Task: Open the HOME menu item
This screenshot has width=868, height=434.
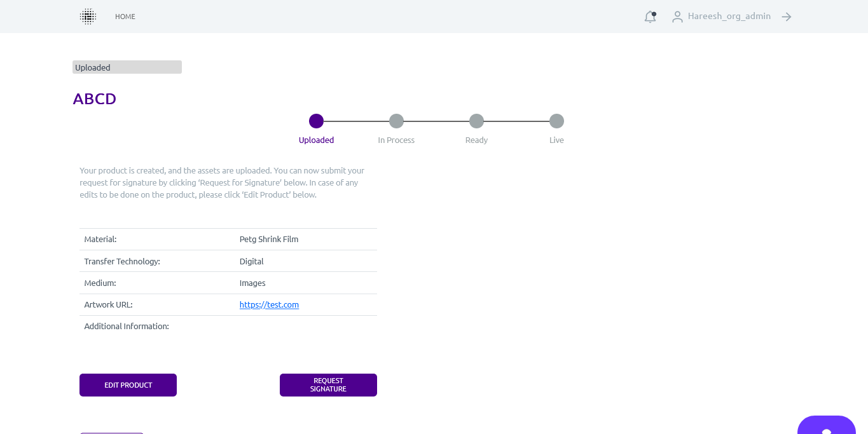Action: [x=125, y=17]
